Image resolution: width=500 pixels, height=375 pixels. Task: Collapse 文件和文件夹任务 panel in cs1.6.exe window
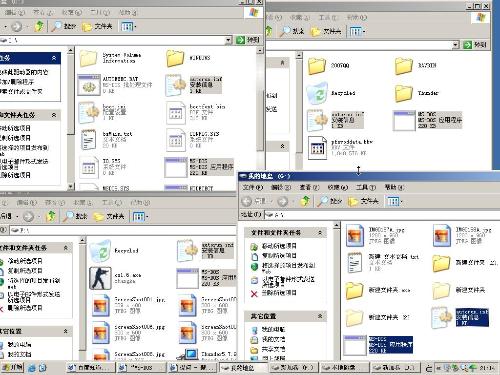65,248
